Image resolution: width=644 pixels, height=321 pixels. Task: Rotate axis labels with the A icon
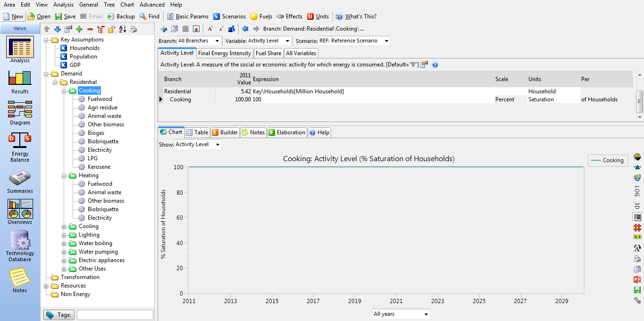(637, 248)
